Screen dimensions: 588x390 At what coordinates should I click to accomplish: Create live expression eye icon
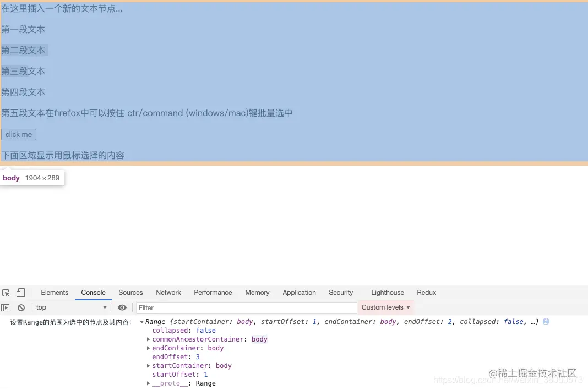coord(122,307)
